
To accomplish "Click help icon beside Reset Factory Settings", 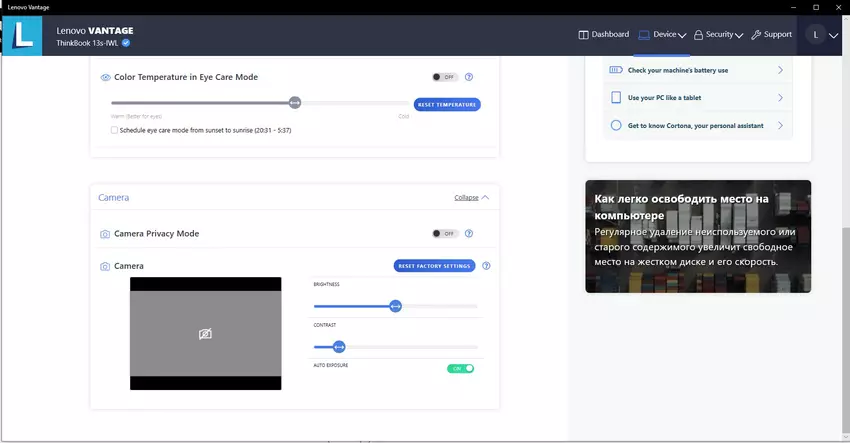I will [x=486, y=266].
